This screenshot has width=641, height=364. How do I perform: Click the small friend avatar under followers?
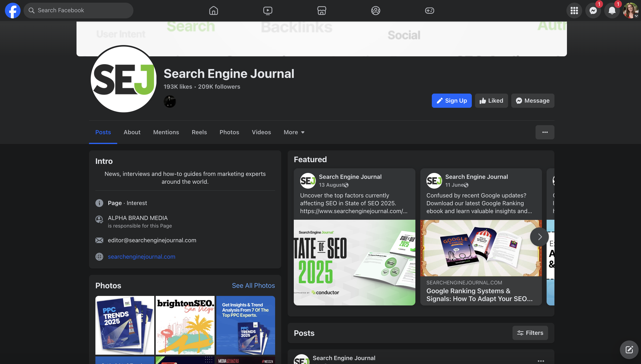(170, 101)
